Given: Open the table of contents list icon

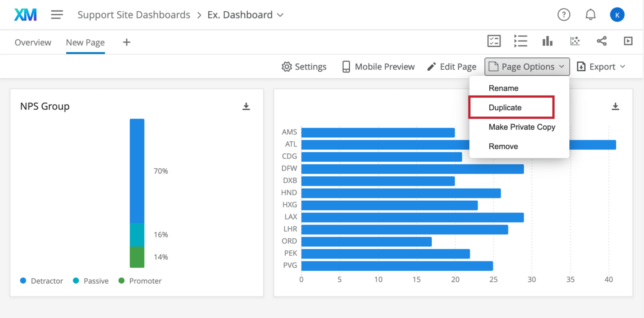Looking at the screenshot, I should click(521, 41).
